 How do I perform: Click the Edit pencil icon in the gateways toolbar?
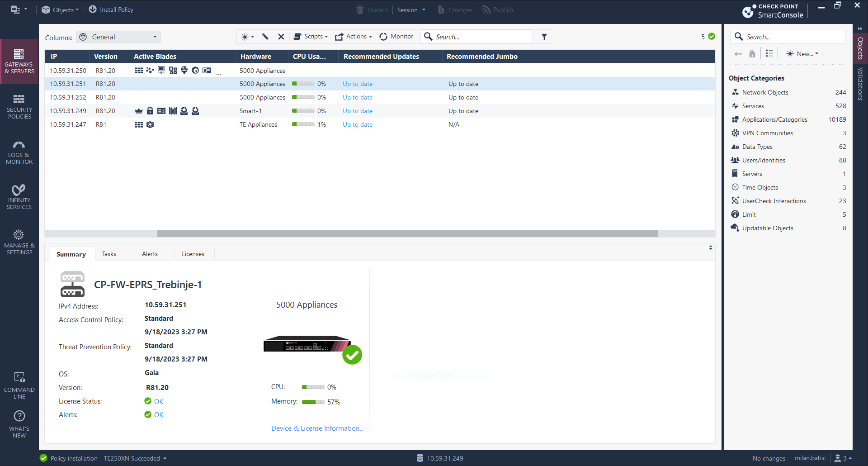pyautogui.click(x=265, y=37)
